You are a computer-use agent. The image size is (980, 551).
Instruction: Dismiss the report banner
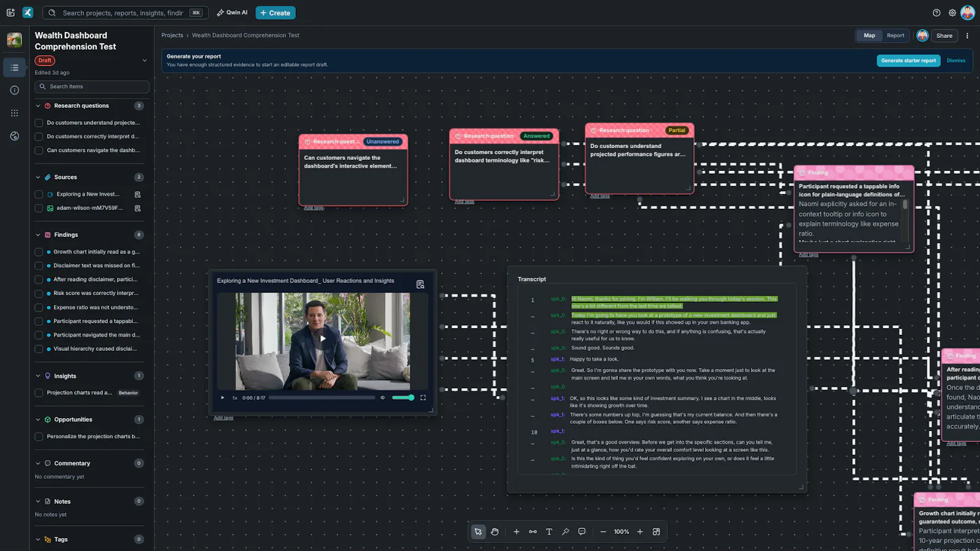click(x=956, y=61)
